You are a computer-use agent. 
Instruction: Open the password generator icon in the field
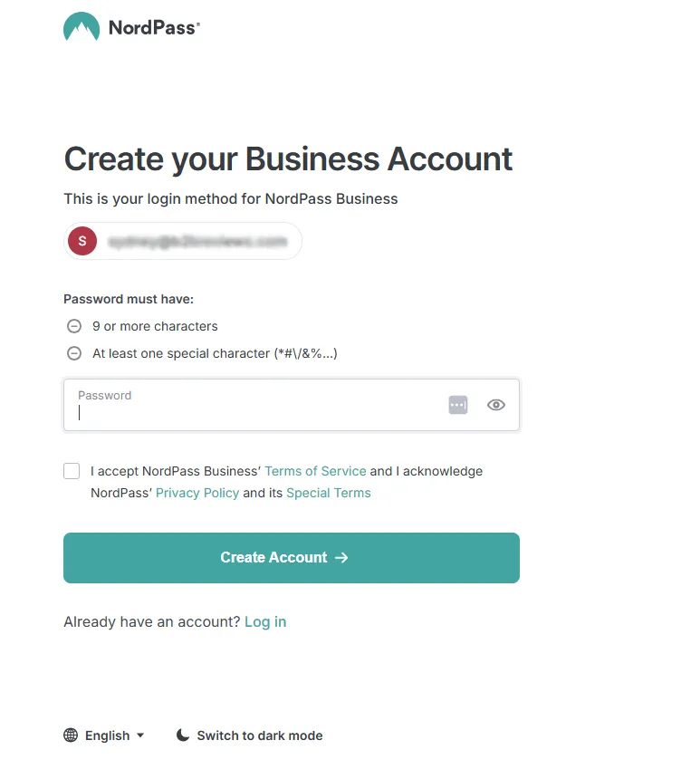(x=458, y=405)
